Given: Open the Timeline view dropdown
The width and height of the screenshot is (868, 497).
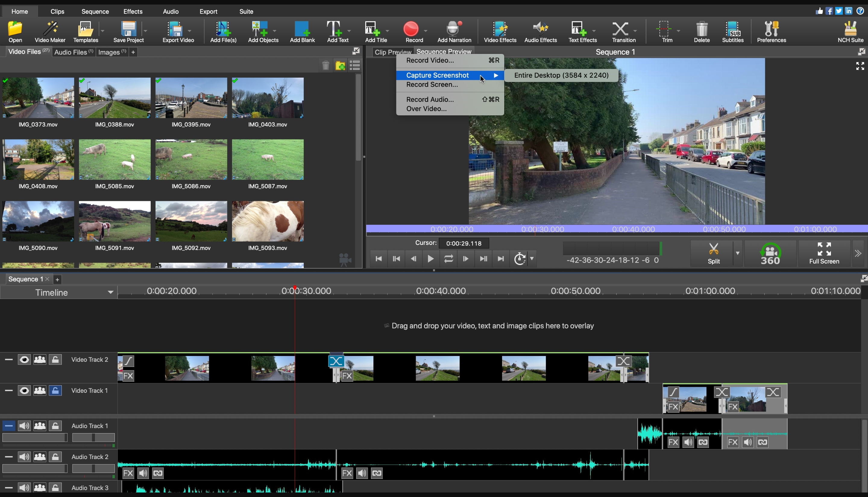Looking at the screenshot, I should pos(110,292).
